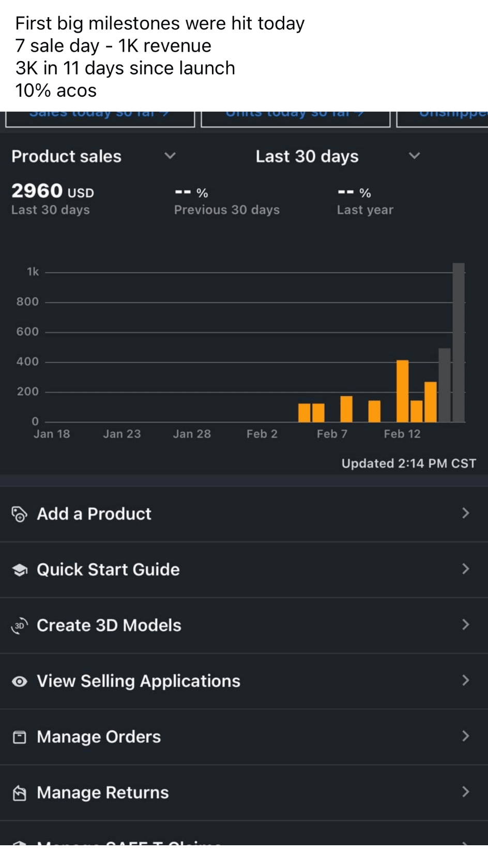488x868 pixels.
Task: Tap the Manage Returns text label
Action: point(103,792)
